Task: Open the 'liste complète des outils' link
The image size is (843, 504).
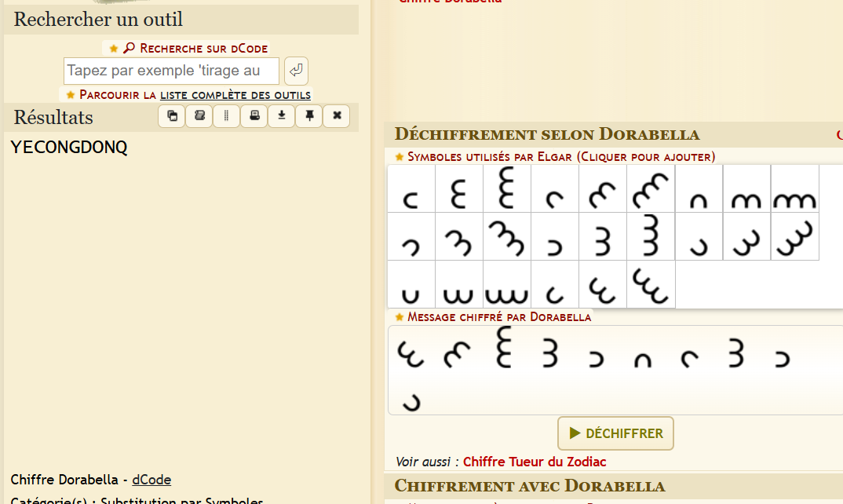Action: click(235, 95)
